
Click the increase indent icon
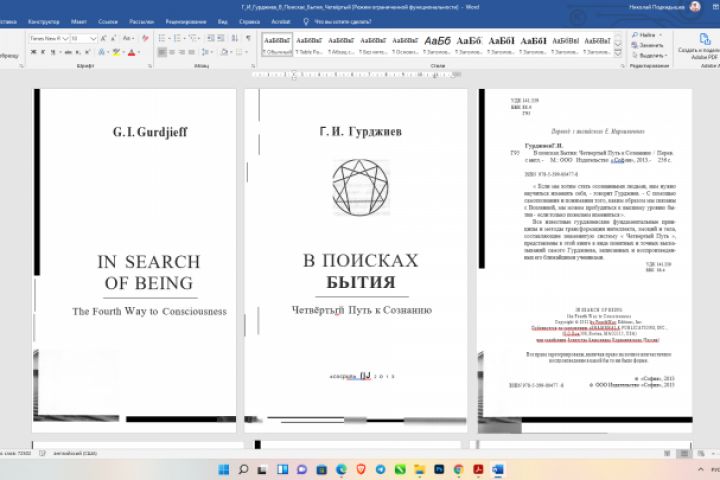221,38
